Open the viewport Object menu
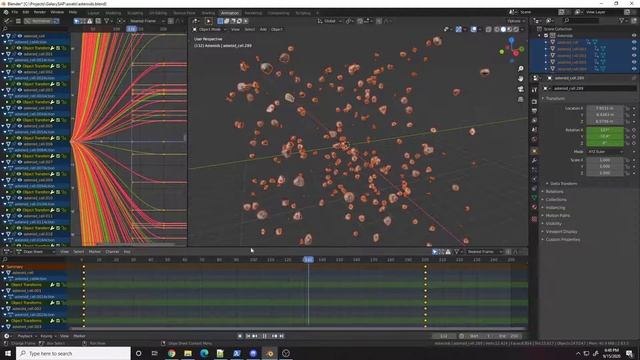The image size is (640, 360). coord(277,29)
